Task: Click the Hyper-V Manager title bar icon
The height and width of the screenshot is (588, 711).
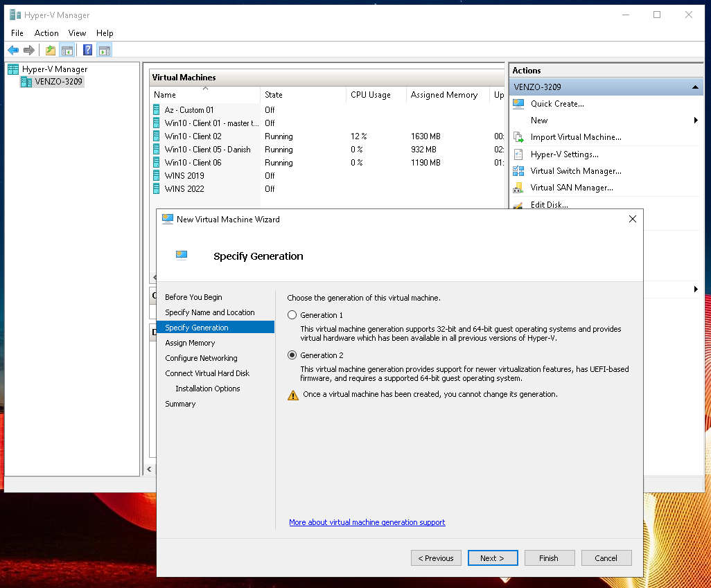Action: (15, 15)
